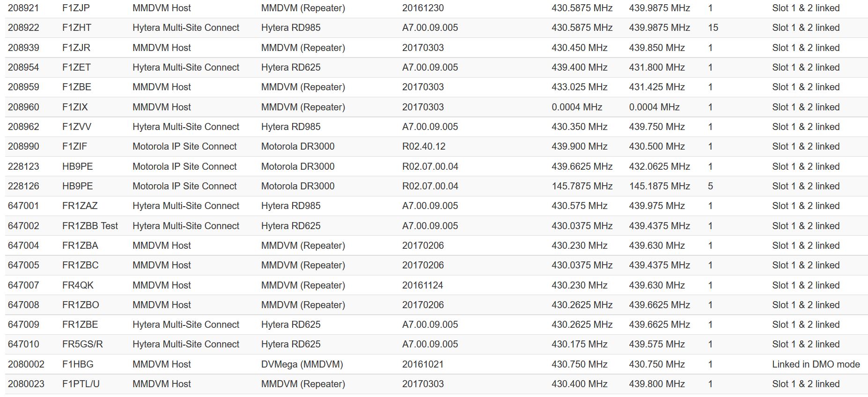Click the FR1ZBE row callsign
This screenshot has height=397, width=868.
pyautogui.click(x=80, y=325)
